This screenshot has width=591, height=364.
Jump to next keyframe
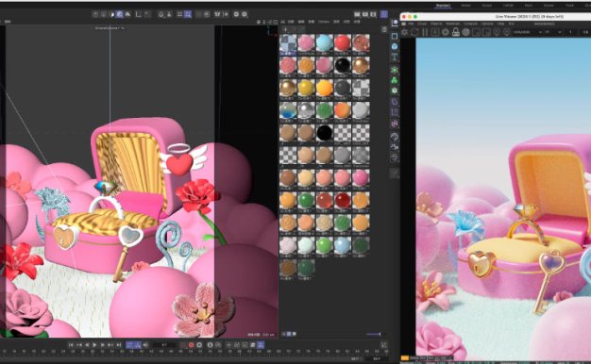pos(110,345)
